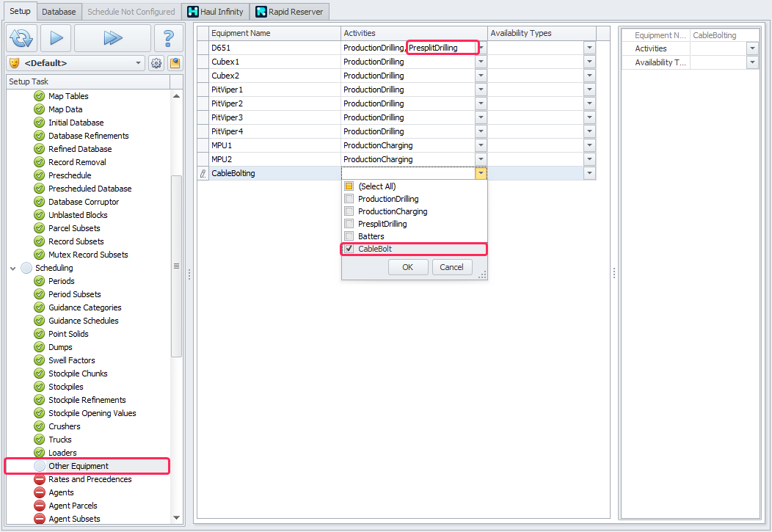772x532 pixels.
Task: Click green check icon beside Map Tables
Action: tap(40, 96)
